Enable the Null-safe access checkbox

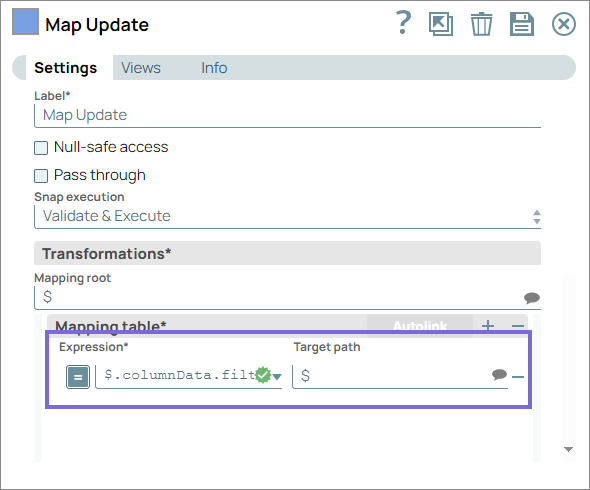click(x=41, y=148)
